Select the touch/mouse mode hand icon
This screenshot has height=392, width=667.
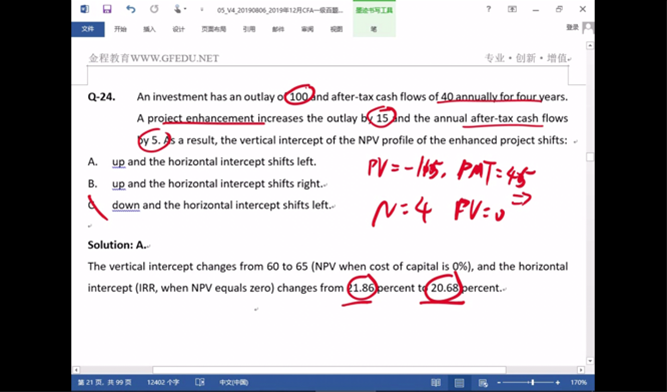177,9
